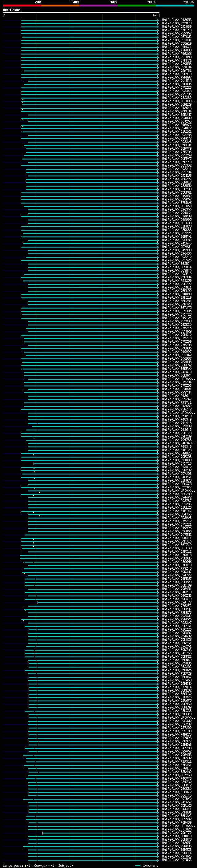Click UniRef100_C4JJE1 in the hit list

pyautogui.click(x=176, y=809)
